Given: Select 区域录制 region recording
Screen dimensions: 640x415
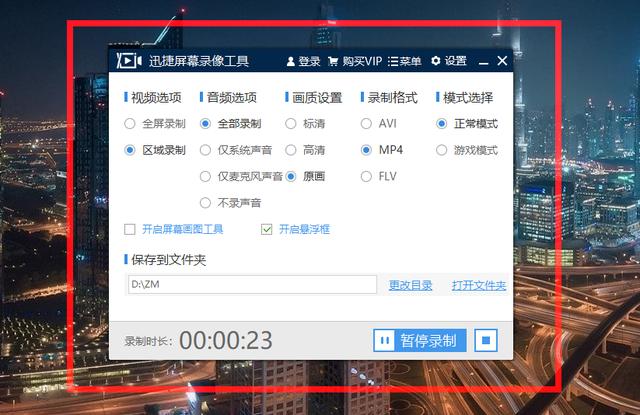Looking at the screenshot, I should 155,150.
